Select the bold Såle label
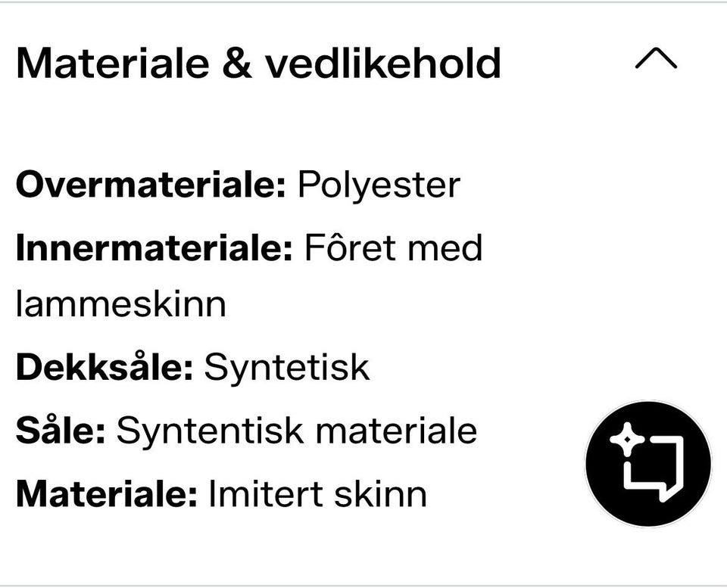 coord(61,430)
